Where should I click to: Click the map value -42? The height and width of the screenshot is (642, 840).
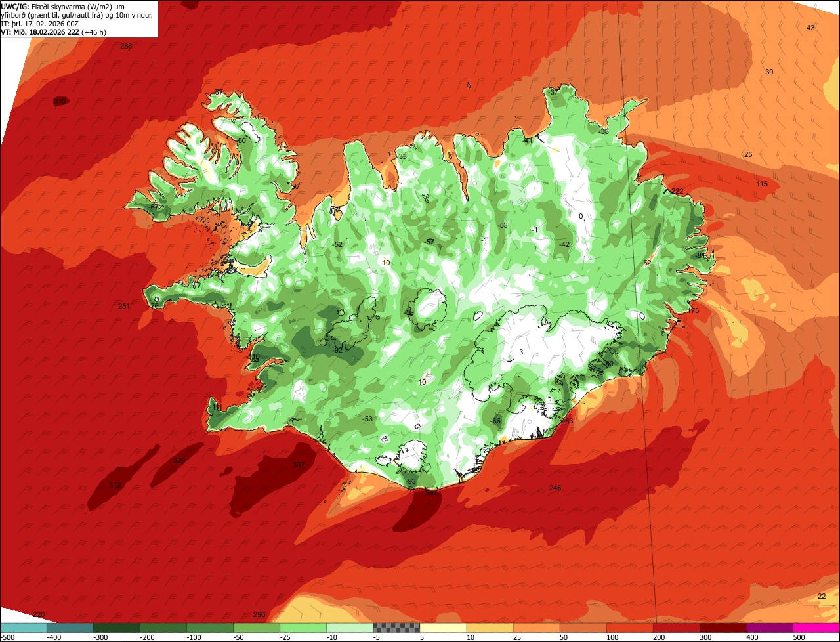pos(564,244)
